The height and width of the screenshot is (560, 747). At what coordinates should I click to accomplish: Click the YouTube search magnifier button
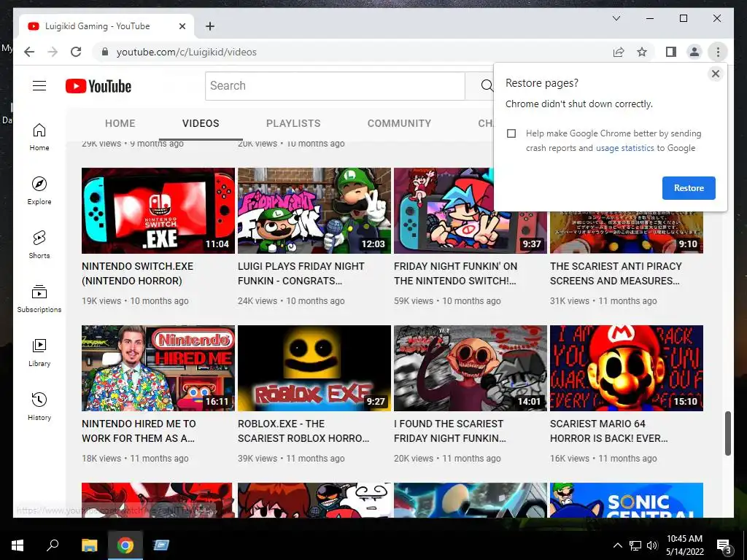point(486,86)
